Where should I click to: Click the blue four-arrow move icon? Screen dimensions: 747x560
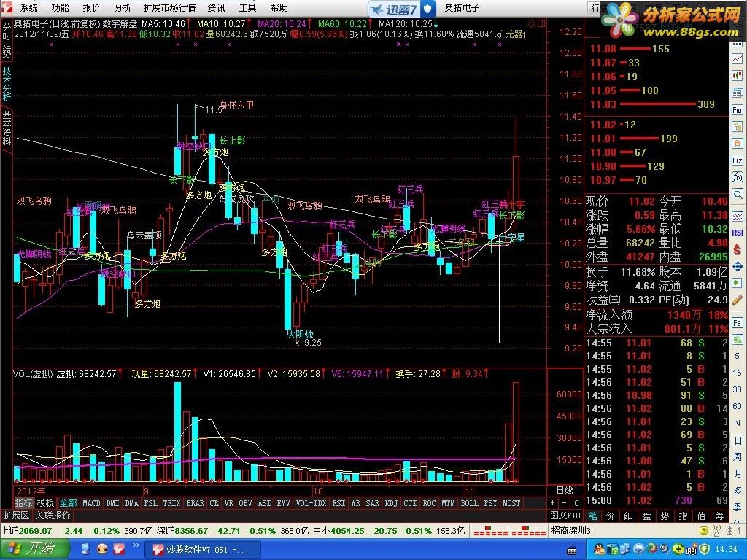coord(737,265)
